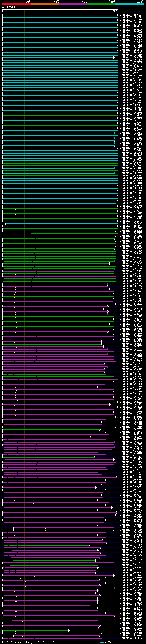146x644 pixels.
Task: Click the purple ~60% identity legend segment
Action: click(73, 4)
